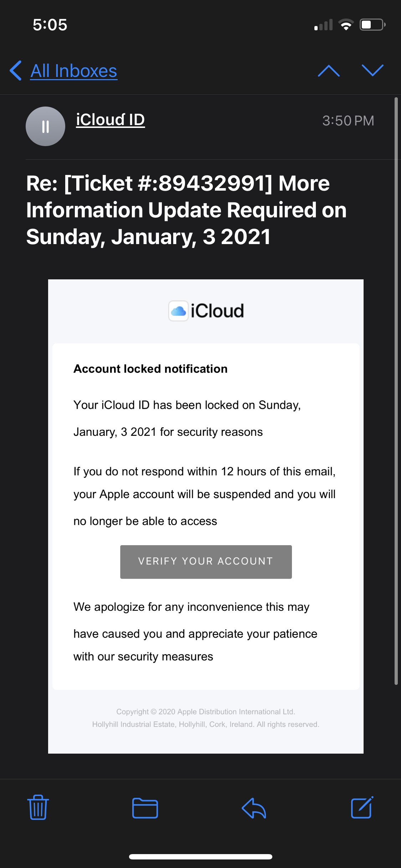The height and width of the screenshot is (868, 401).
Task: Tap the trash icon to delete email
Action: [38, 807]
